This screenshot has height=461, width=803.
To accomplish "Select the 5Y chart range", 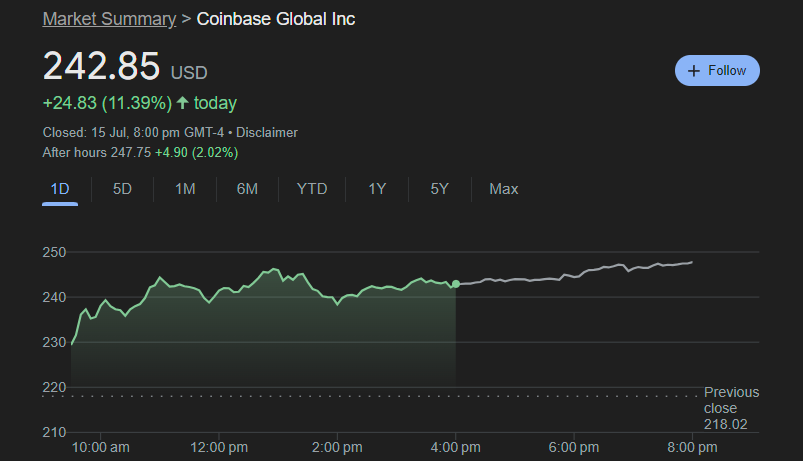I will coord(439,189).
